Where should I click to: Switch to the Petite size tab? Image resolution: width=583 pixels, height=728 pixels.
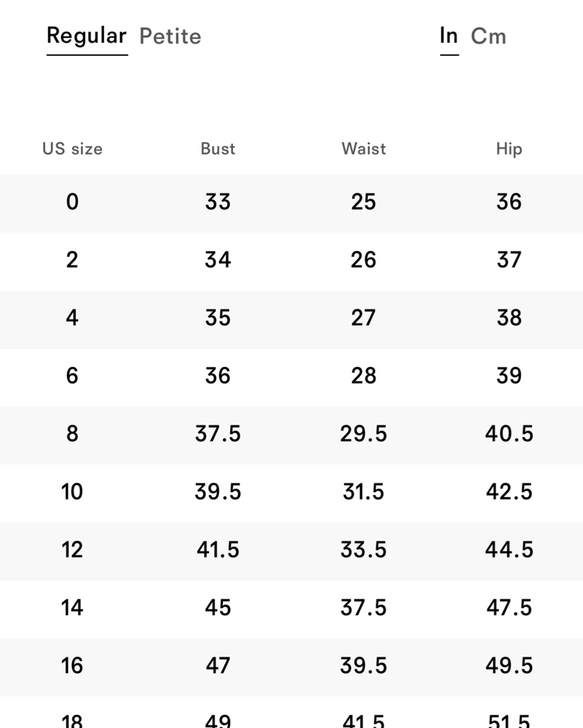coord(170,36)
